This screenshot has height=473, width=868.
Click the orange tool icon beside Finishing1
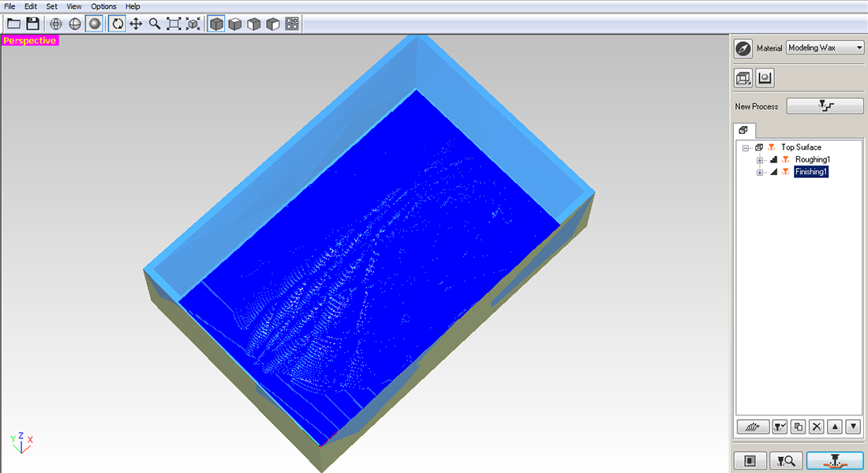click(x=785, y=172)
